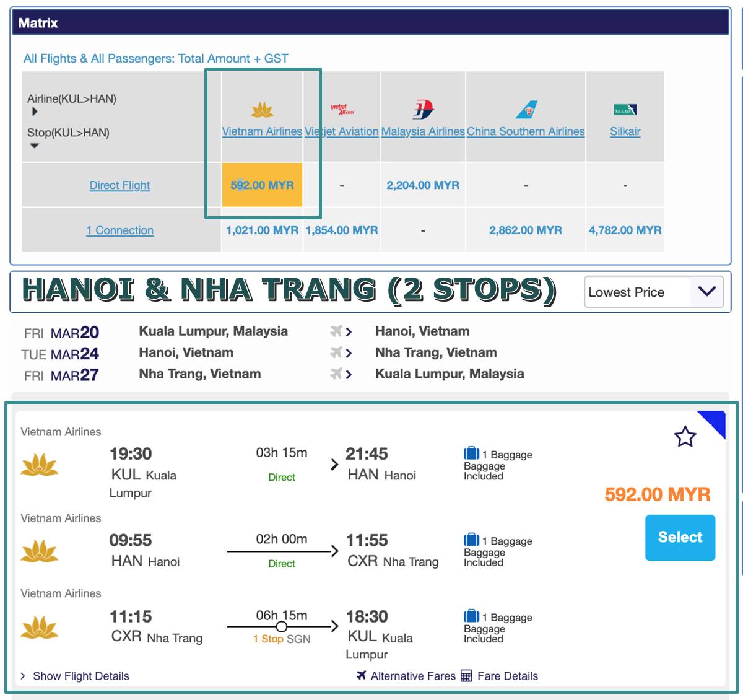
Task: Click the 18:30 KUL arrival time
Action: click(x=367, y=617)
